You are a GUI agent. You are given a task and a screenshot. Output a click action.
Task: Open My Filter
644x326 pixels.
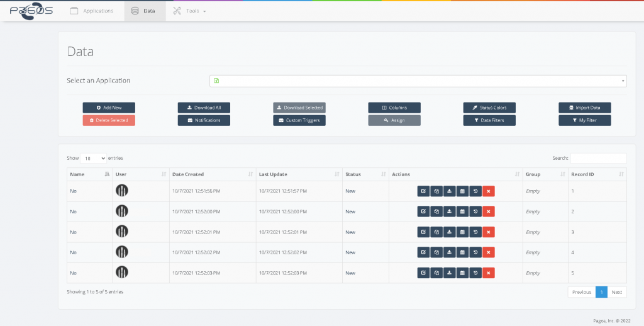click(x=584, y=120)
